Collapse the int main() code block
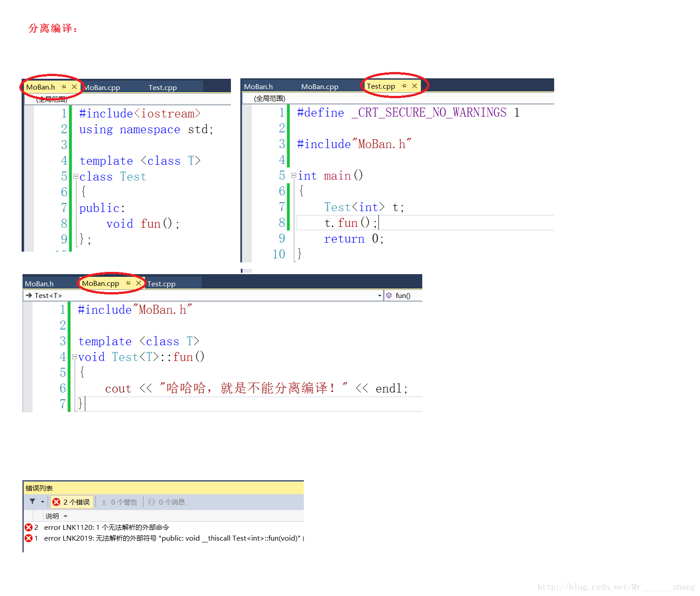 pos(294,176)
